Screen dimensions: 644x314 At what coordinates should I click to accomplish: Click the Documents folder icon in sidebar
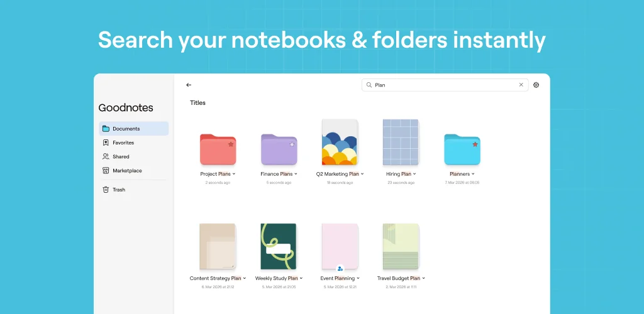(106, 129)
